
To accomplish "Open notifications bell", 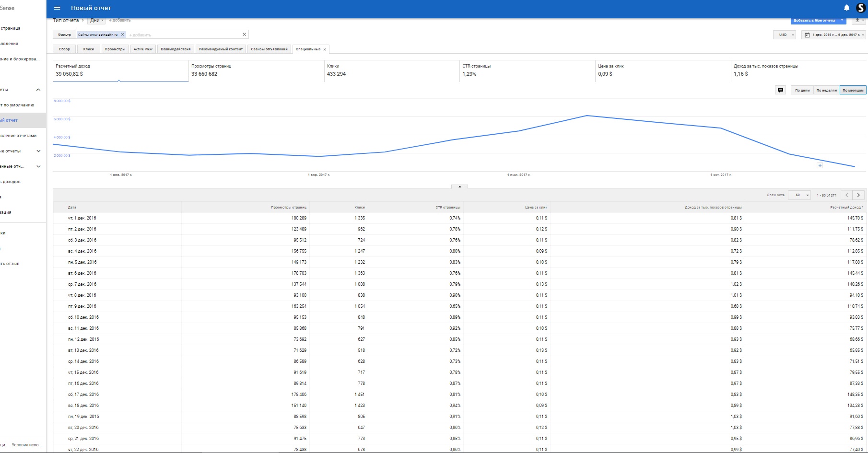I will point(846,8).
